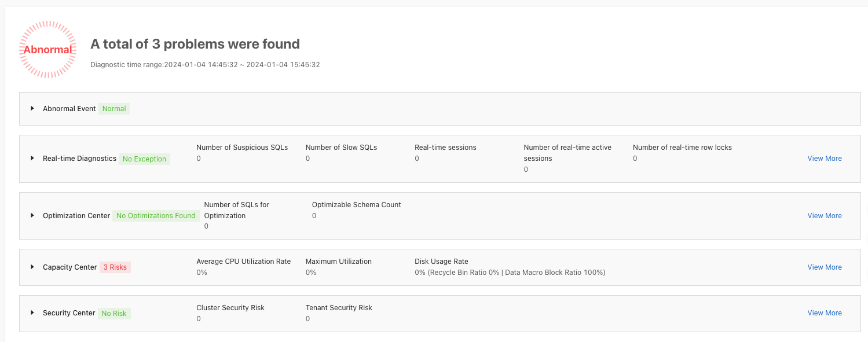Click the No Risk status badge
This screenshot has height=342, width=868.
(x=114, y=314)
